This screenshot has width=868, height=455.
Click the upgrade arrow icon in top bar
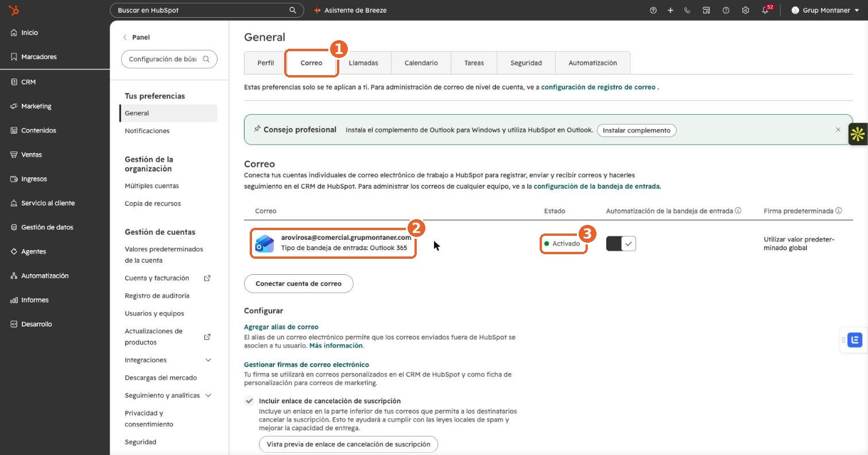[x=653, y=10]
